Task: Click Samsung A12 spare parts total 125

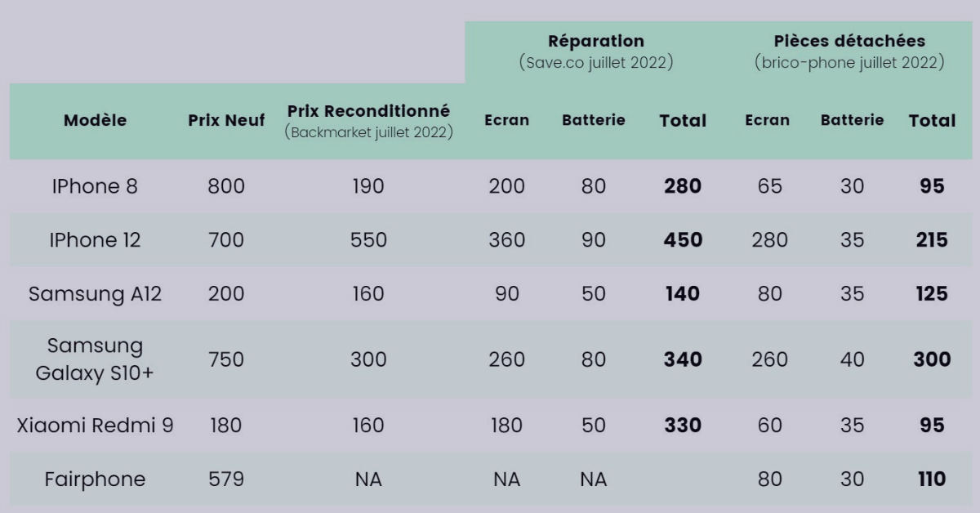Action: pos(932,294)
